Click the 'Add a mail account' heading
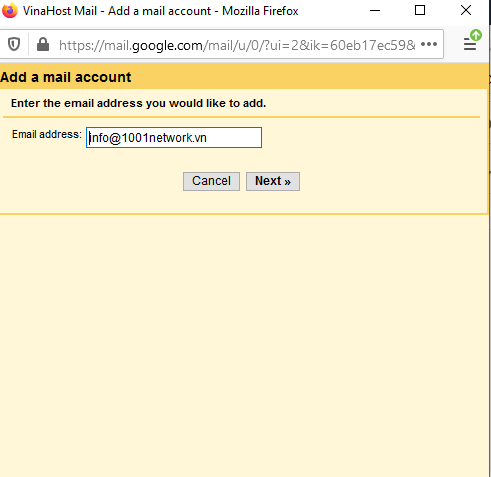 [x=66, y=77]
